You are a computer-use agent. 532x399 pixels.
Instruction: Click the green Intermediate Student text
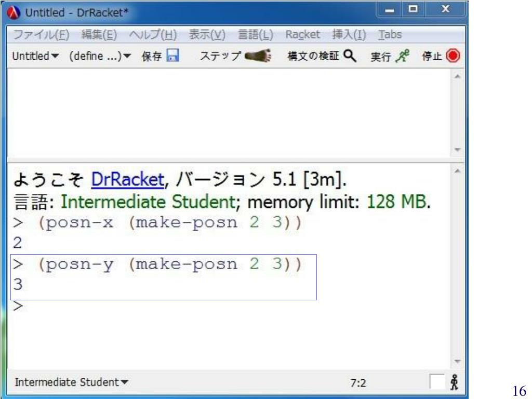click(x=148, y=202)
